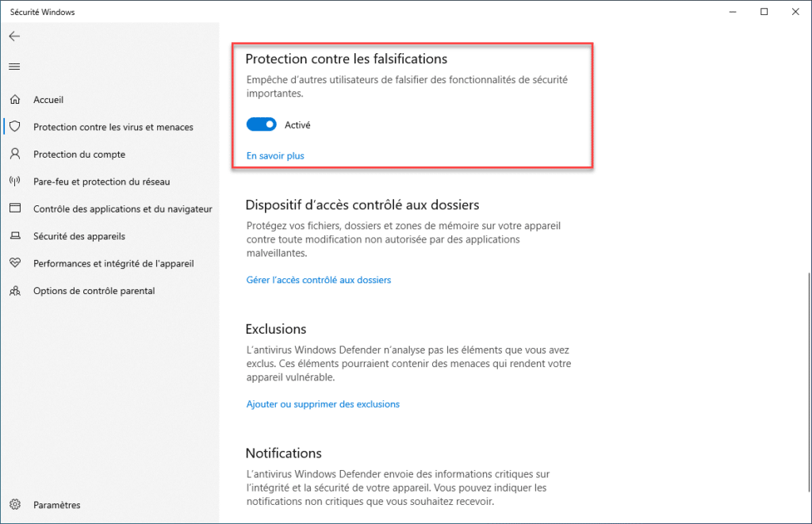Click the account protection person icon
812x524 pixels.
[x=14, y=154]
